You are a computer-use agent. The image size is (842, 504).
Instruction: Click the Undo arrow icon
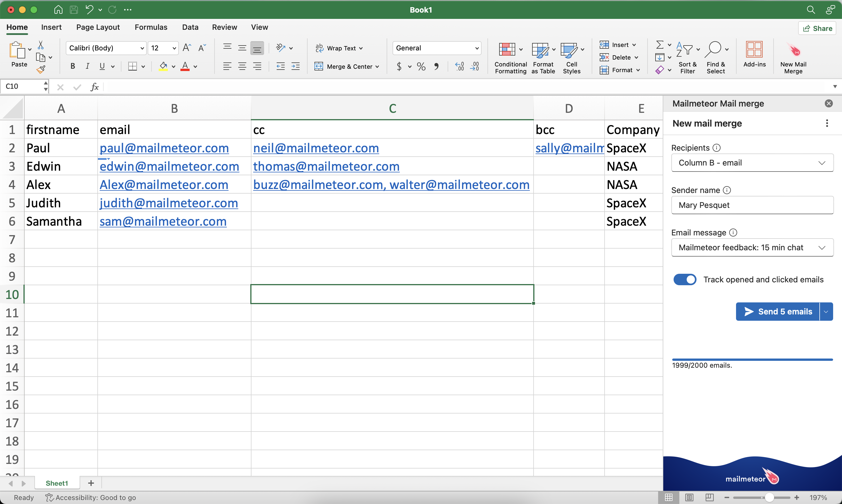(89, 9)
